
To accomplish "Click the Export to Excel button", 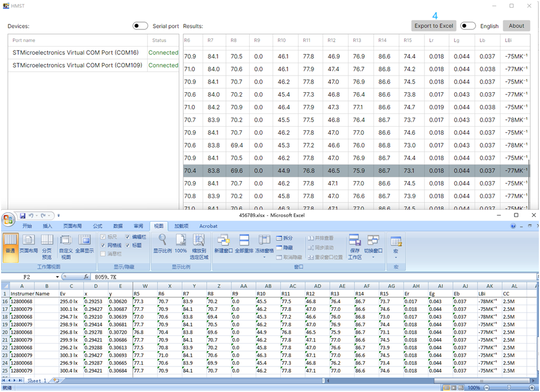I will click(433, 26).
